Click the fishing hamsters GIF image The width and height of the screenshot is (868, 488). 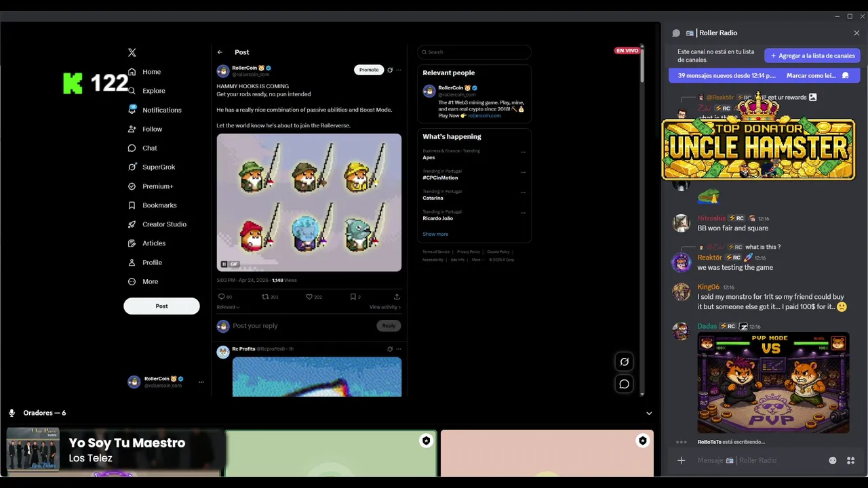[309, 202]
